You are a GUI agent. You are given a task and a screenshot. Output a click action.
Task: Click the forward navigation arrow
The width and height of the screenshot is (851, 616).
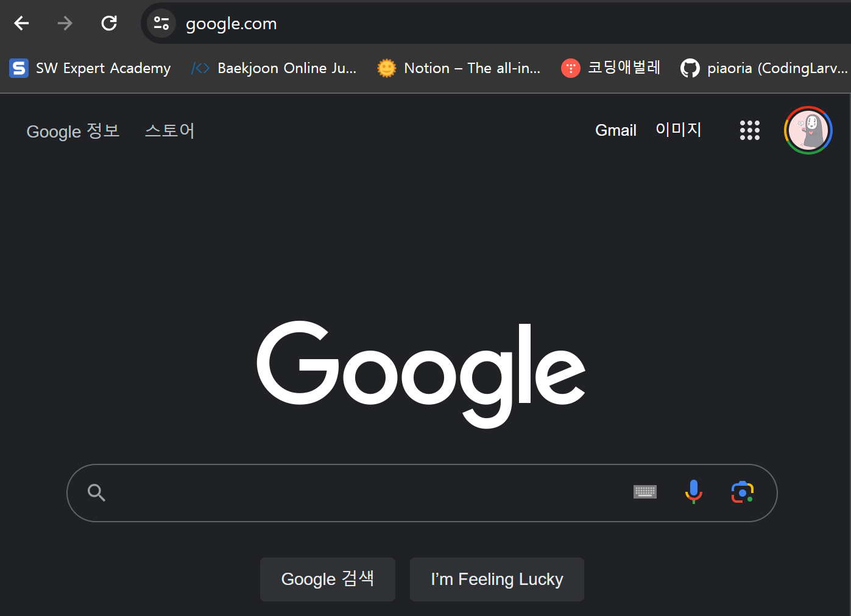(x=65, y=23)
